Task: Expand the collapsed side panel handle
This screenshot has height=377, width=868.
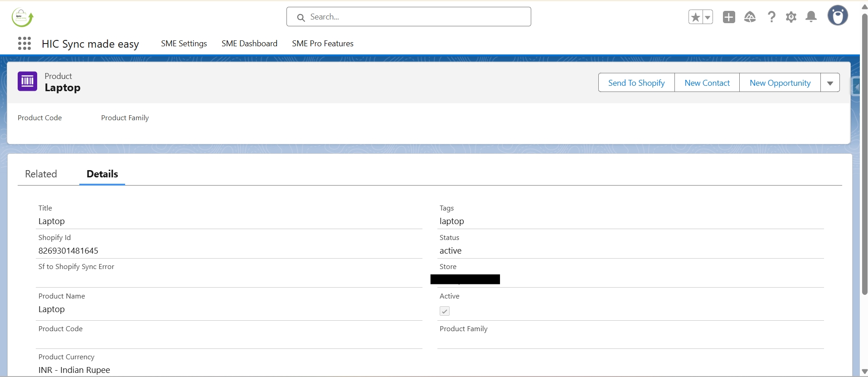Action: pos(856,86)
